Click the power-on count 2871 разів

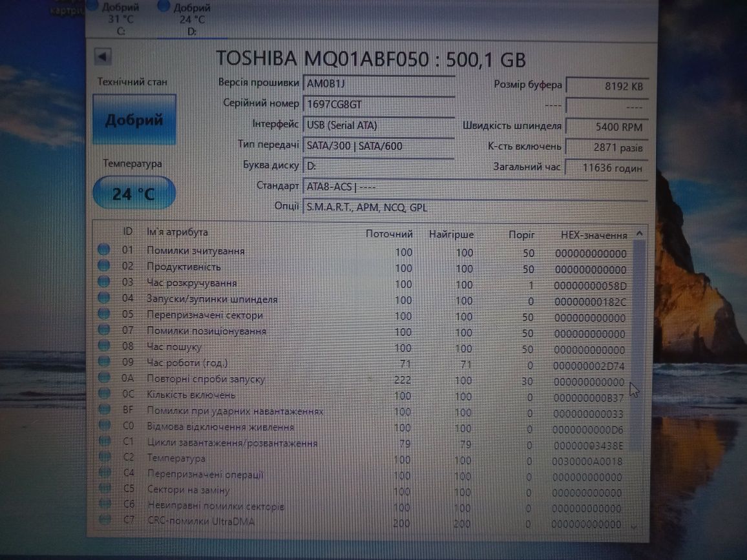tap(607, 148)
